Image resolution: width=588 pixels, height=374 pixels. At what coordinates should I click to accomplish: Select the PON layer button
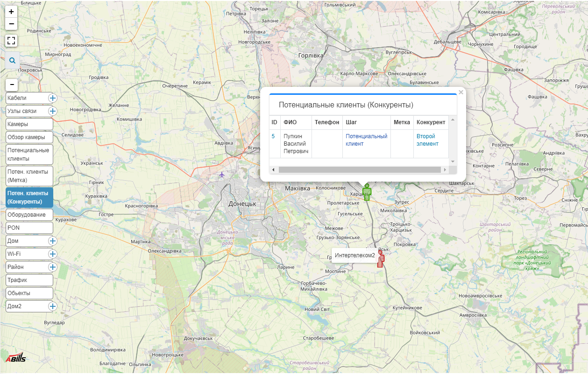click(29, 228)
